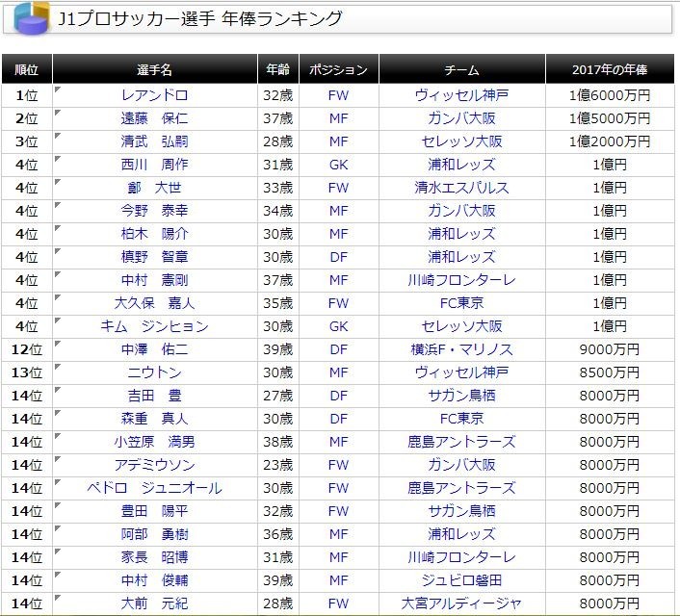Open ヴィッセル神戸 team link in レアンドロ row
The height and width of the screenshot is (616, 680).
(x=462, y=95)
